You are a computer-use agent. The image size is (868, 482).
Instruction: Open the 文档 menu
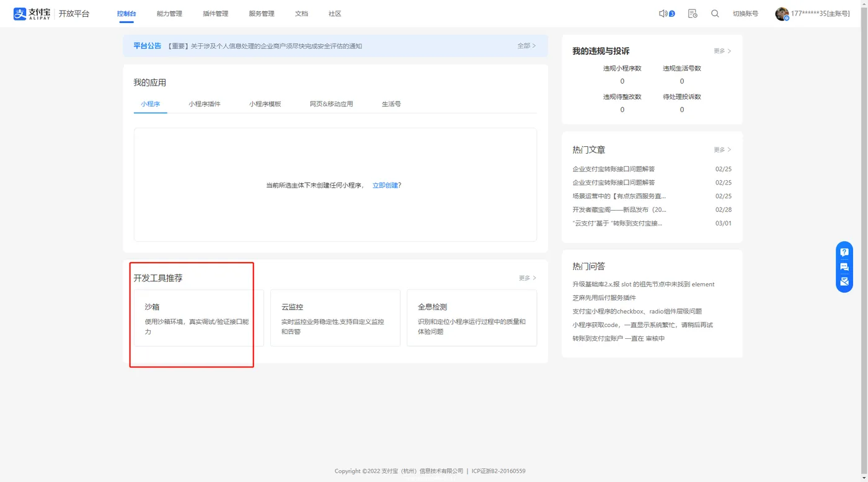(x=301, y=14)
